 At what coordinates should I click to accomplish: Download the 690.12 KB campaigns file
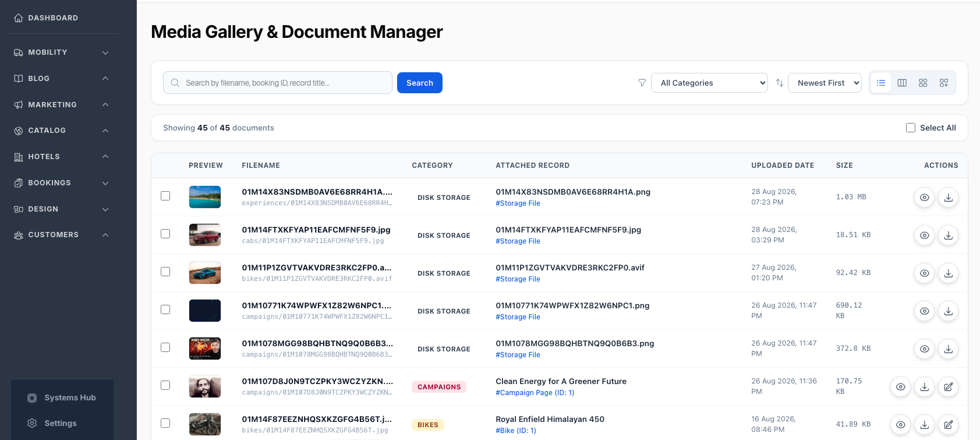[949, 311]
